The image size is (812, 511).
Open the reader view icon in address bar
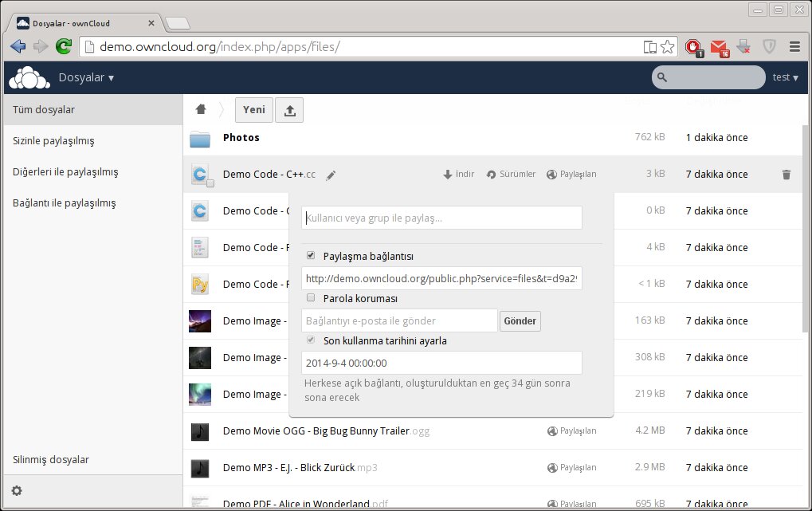pos(650,47)
